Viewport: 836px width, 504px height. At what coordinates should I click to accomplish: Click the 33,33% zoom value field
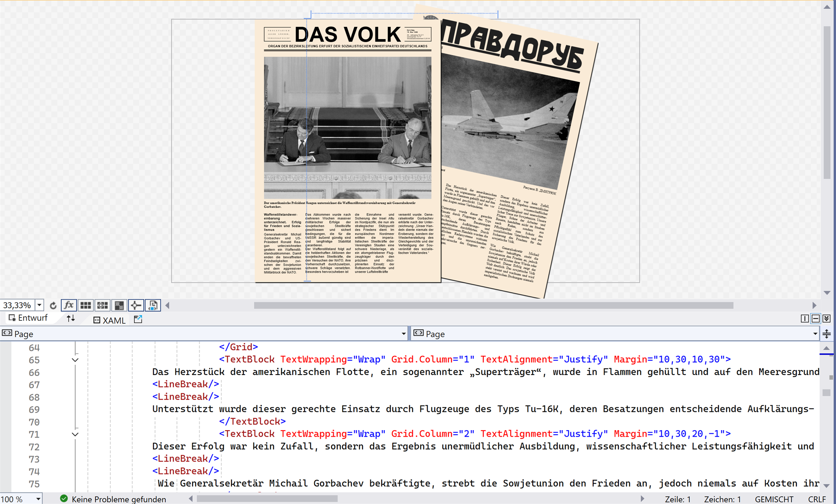click(x=18, y=305)
